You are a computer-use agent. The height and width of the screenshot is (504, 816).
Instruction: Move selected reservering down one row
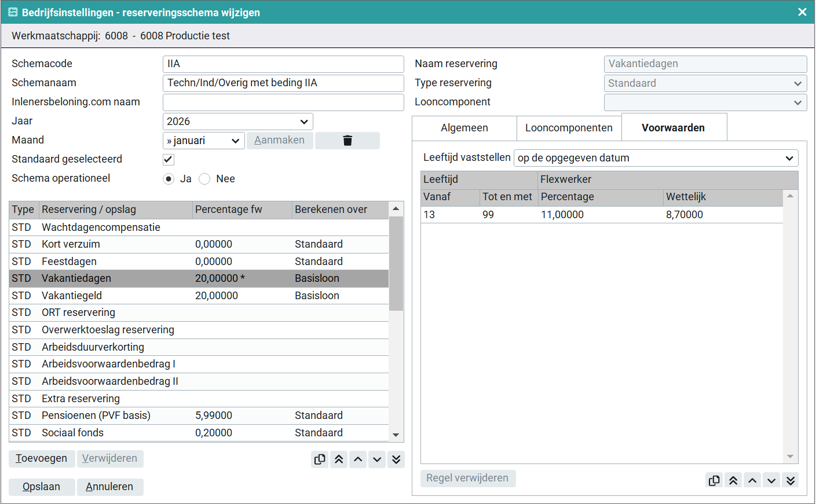(x=377, y=459)
